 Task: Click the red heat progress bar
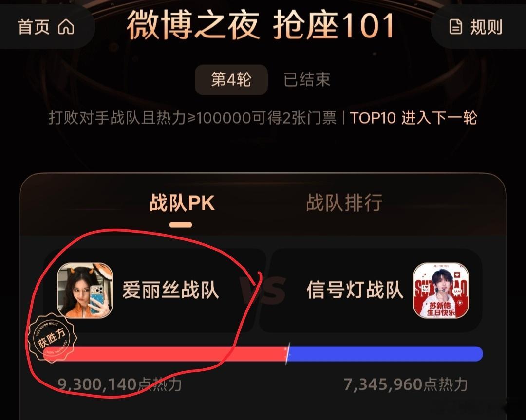[165, 354]
